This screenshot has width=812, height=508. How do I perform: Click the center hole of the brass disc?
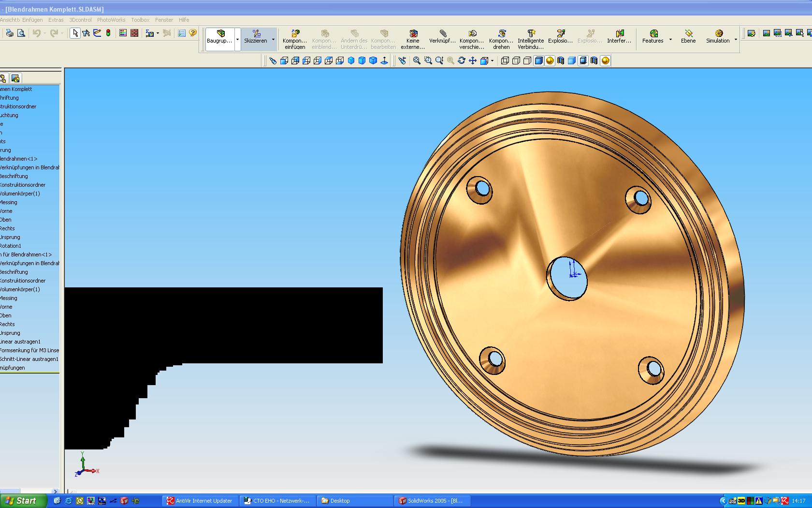tap(567, 278)
